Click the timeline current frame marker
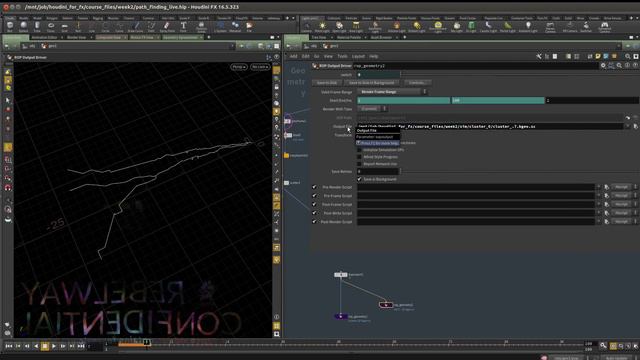The image size is (640, 360). (x=147, y=342)
